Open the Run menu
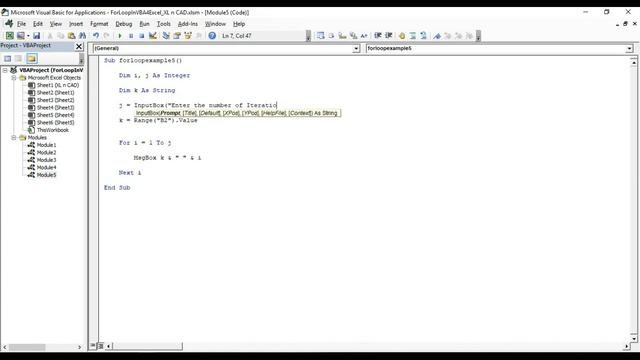This screenshot has height=360, width=640. pos(144,24)
